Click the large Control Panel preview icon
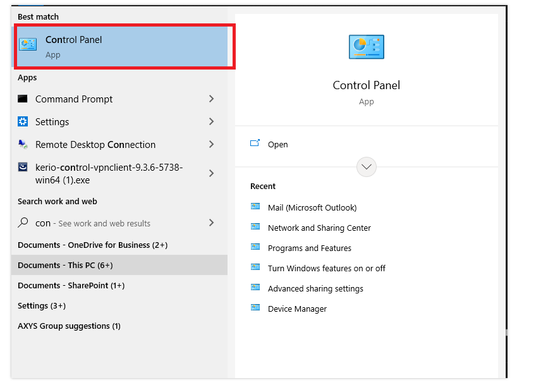The width and height of the screenshot is (541, 392). (367, 47)
